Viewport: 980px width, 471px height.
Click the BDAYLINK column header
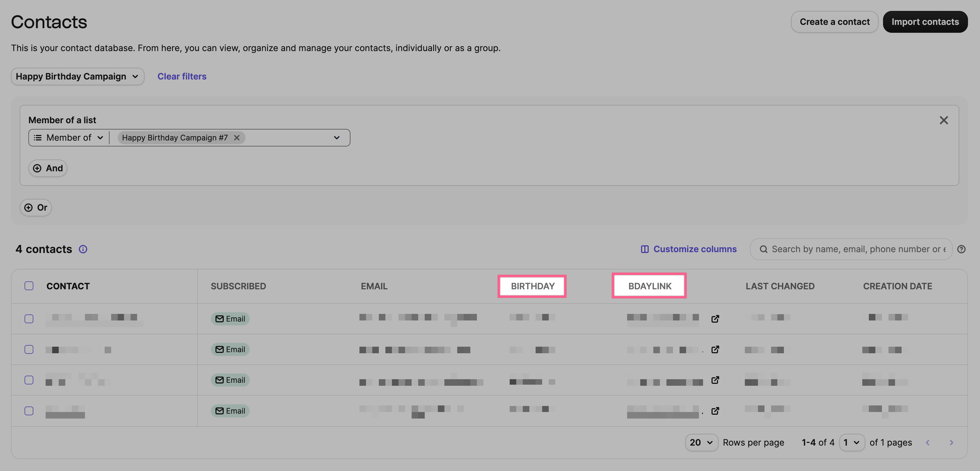pyautogui.click(x=650, y=286)
